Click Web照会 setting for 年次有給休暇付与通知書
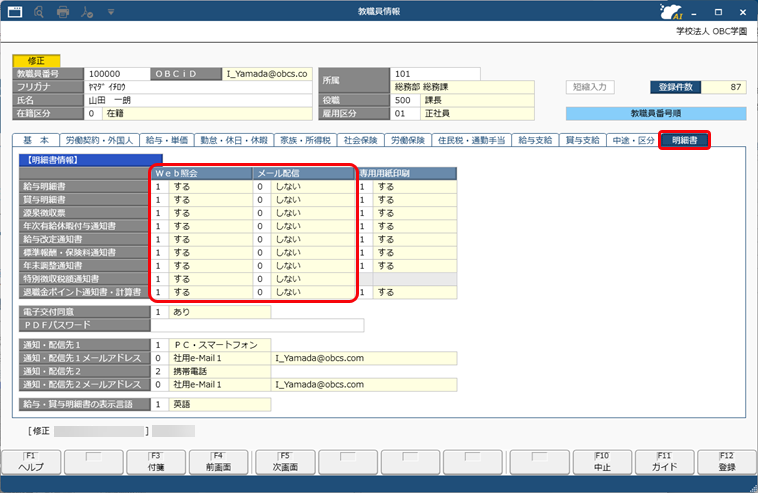 click(202, 226)
